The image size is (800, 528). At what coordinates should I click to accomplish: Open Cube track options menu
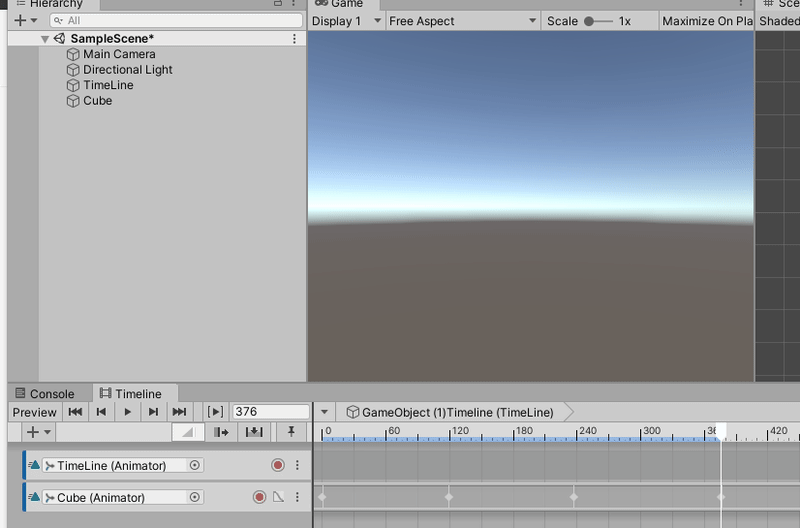tap(297, 497)
